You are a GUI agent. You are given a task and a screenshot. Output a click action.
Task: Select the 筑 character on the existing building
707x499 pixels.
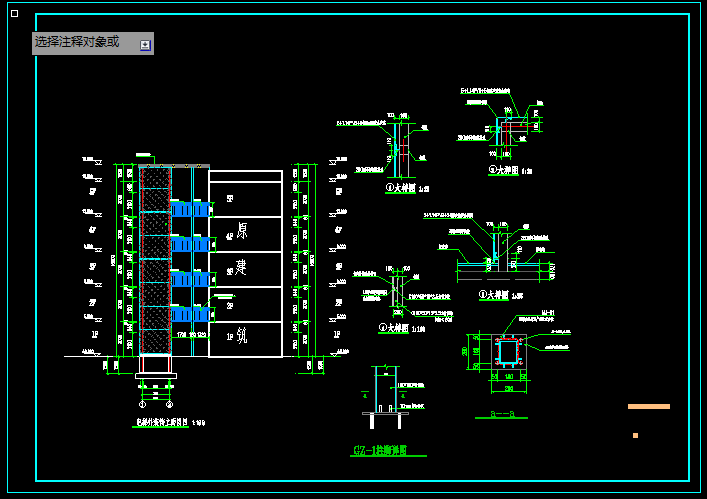(x=242, y=335)
